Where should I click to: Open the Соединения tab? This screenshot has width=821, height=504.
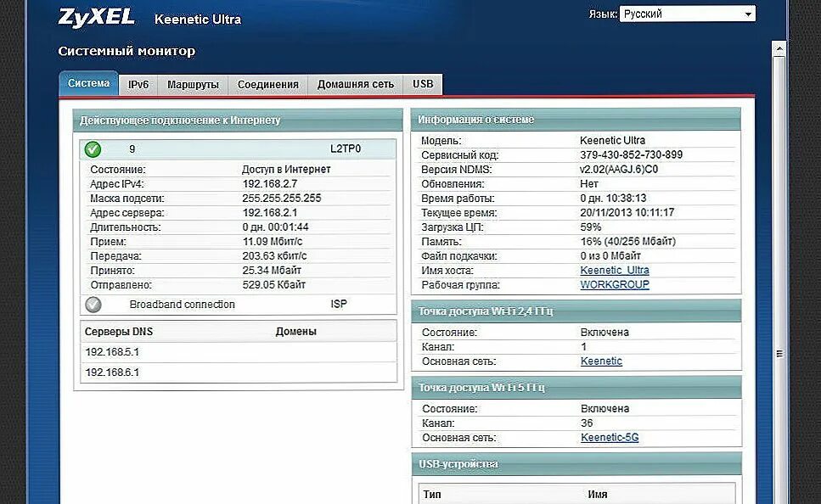(267, 84)
